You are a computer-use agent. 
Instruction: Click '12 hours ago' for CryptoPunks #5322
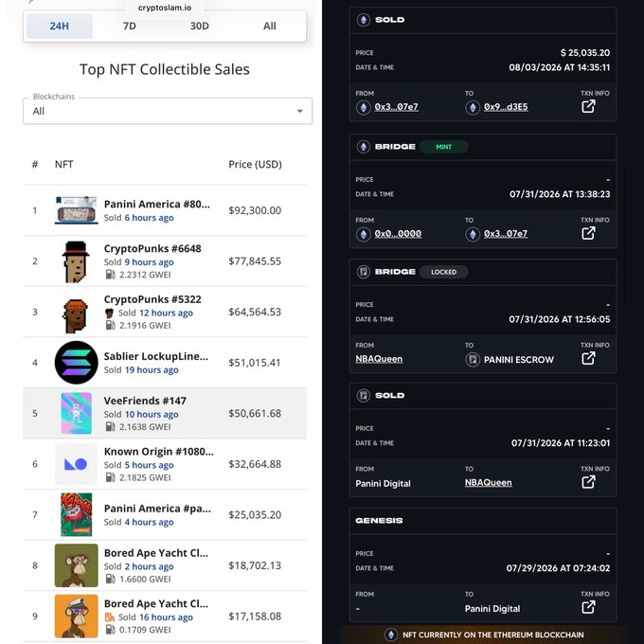[166, 313]
